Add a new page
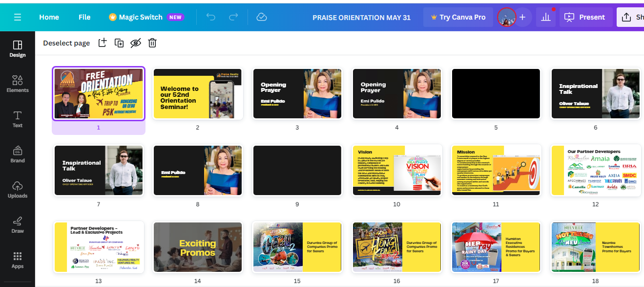The width and height of the screenshot is (644, 287). [x=102, y=43]
